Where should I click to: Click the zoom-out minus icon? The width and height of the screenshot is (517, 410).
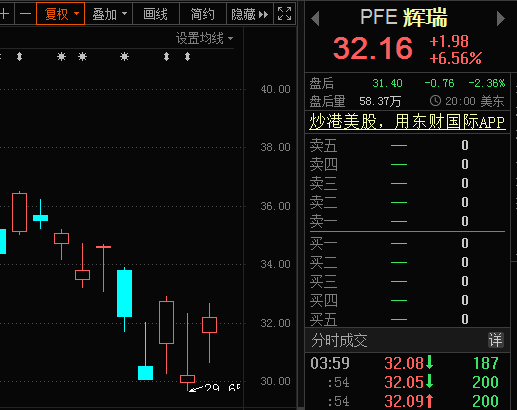click(25, 14)
